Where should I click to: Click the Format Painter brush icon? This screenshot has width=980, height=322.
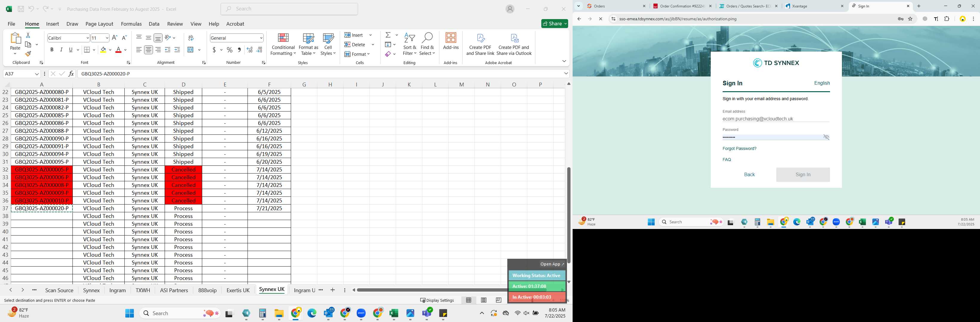28,54
